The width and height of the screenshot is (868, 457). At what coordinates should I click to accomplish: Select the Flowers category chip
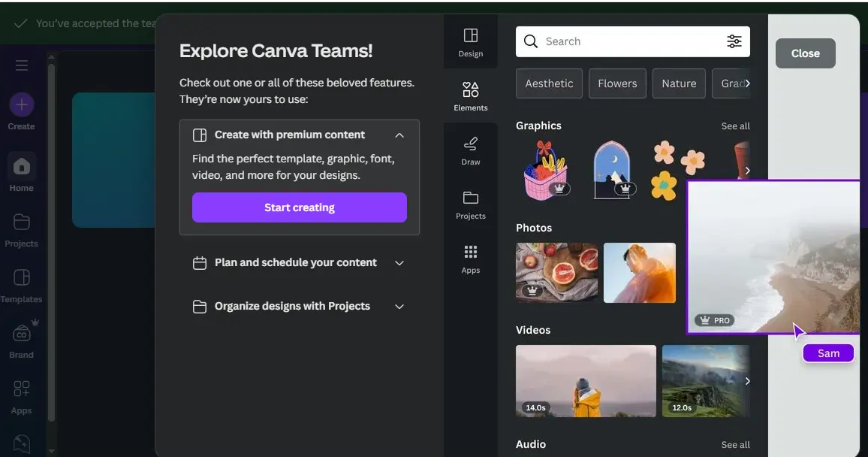point(617,83)
